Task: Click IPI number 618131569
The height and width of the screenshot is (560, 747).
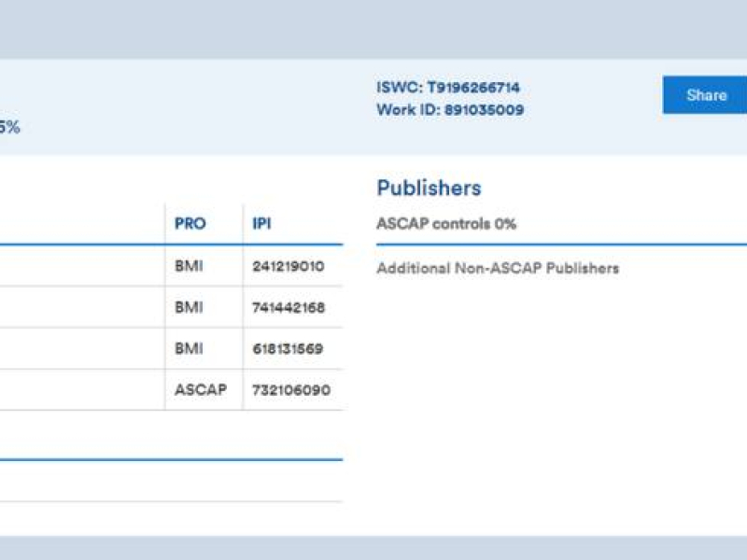Action: tap(288, 349)
